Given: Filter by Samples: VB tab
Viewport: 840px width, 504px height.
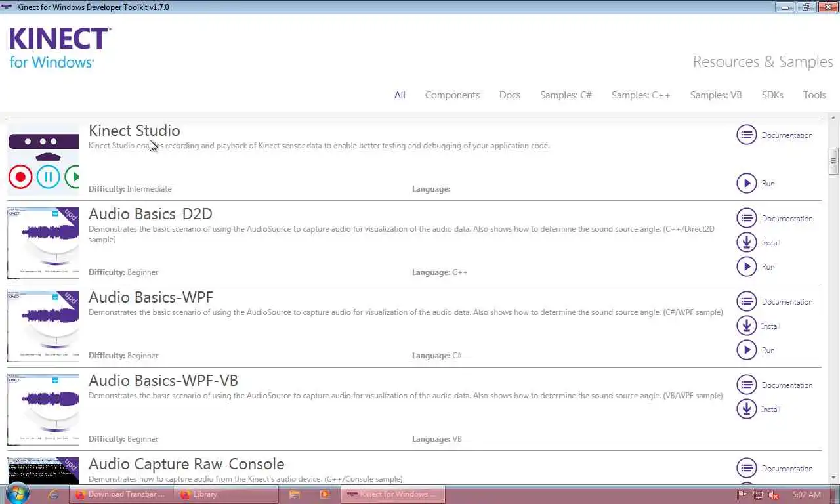Looking at the screenshot, I should coord(716,95).
